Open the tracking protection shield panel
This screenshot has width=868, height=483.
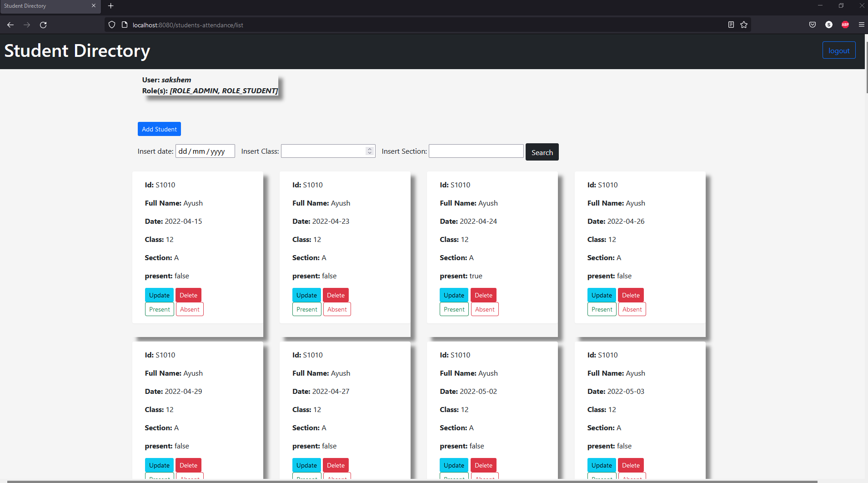pyautogui.click(x=112, y=25)
